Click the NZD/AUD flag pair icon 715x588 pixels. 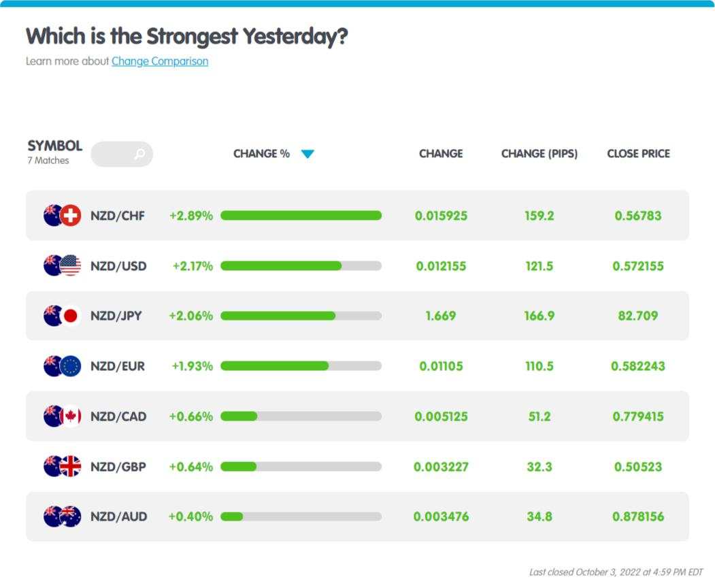(63, 517)
